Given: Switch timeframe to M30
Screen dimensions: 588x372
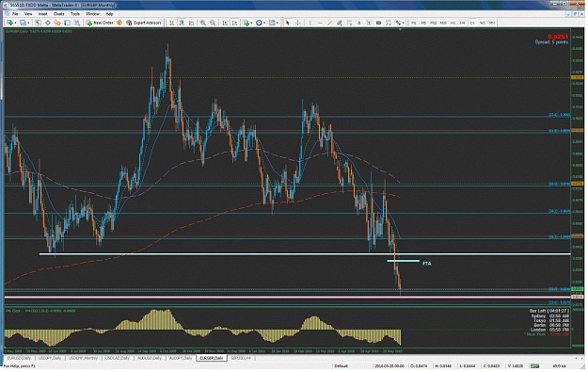Looking at the screenshot, I should coord(443,23).
